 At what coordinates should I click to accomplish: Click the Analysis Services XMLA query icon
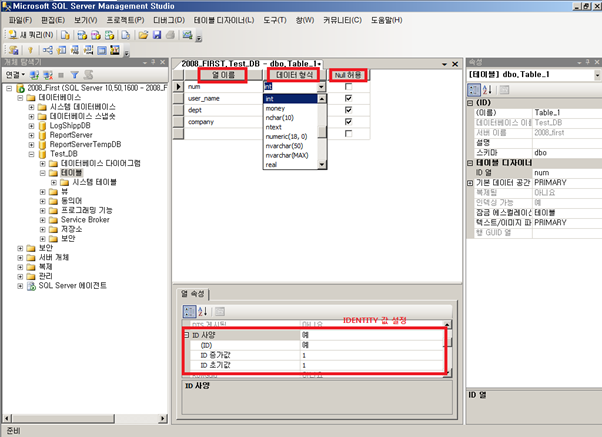coord(109,35)
